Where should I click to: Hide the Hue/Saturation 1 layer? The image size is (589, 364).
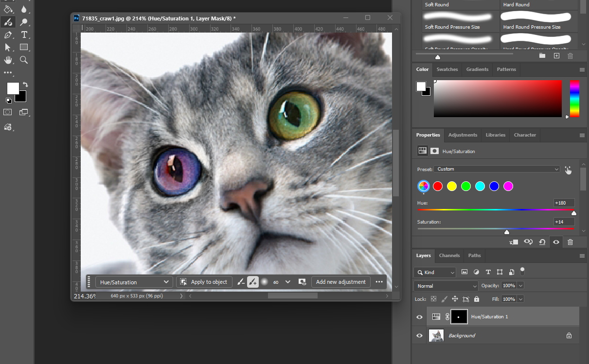click(x=419, y=317)
